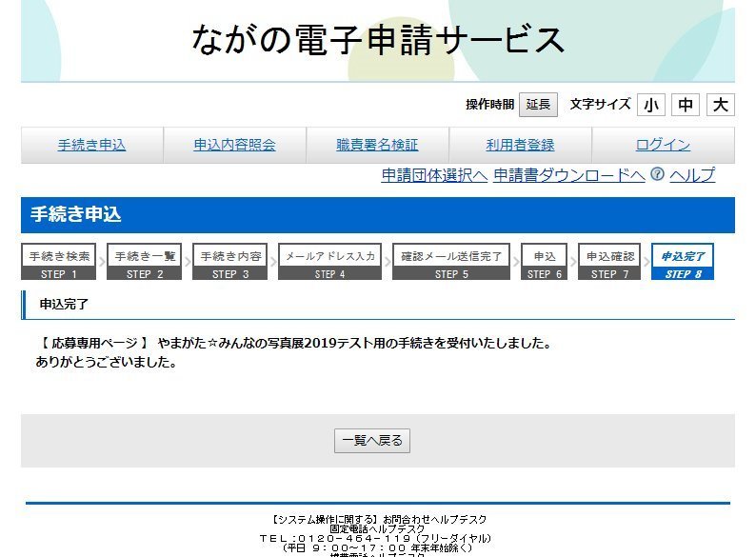Click the highlighted STEP 8 申込完了 indicator
756x557 pixels.
click(683, 262)
